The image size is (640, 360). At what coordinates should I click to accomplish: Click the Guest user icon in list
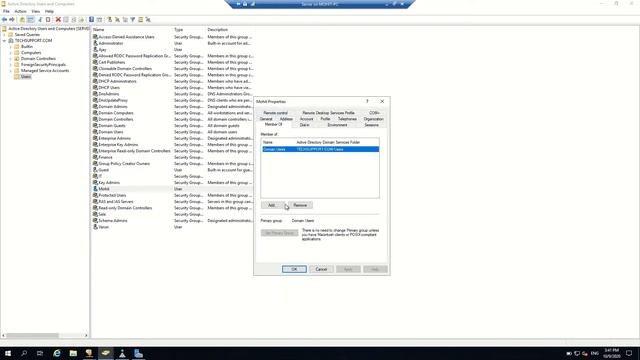95,170
